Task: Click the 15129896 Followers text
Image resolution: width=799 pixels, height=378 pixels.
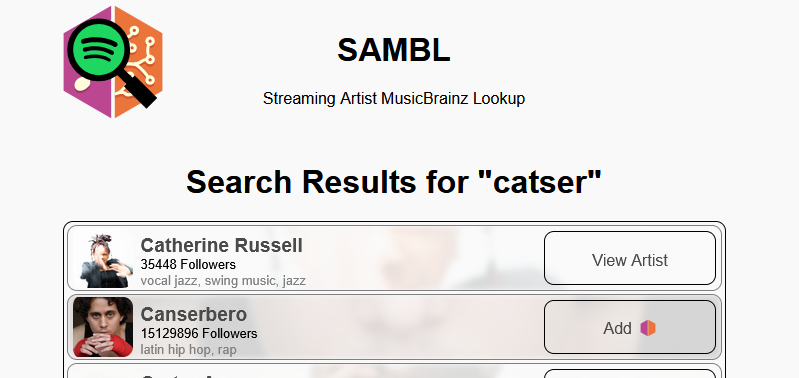Action: [199, 334]
